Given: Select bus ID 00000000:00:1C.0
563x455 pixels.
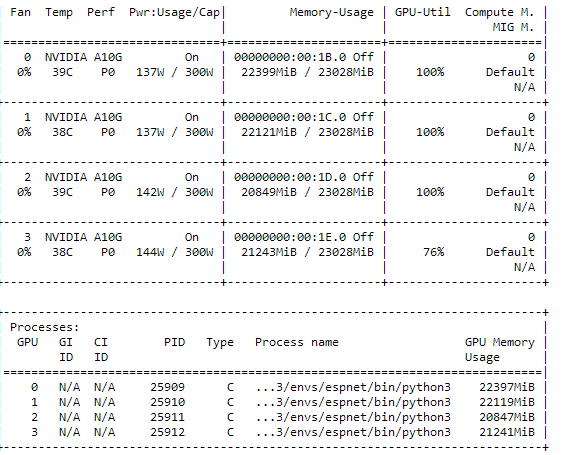Looking at the screenshot, I should coord(290,117).
